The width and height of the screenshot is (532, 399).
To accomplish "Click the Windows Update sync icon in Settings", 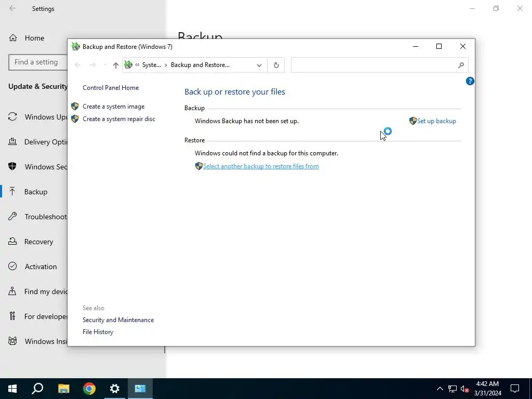I will (12, 117).
